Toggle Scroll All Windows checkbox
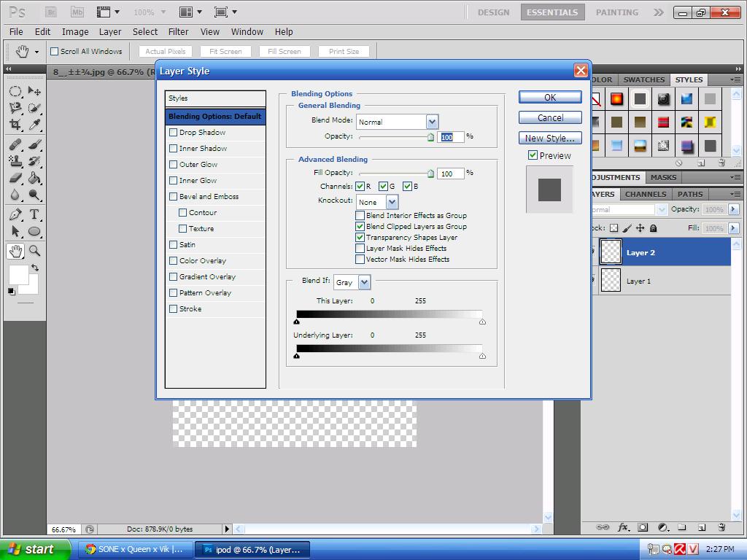 (x=54, y=52)
